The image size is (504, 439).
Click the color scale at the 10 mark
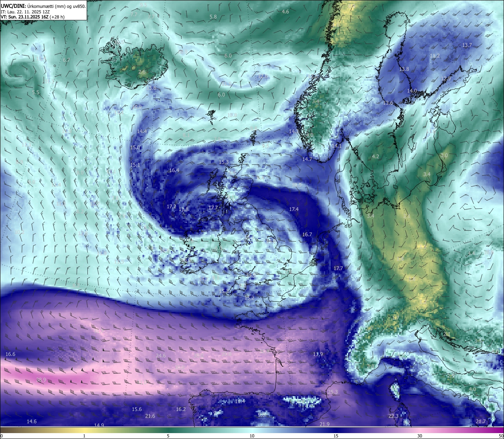252,430
